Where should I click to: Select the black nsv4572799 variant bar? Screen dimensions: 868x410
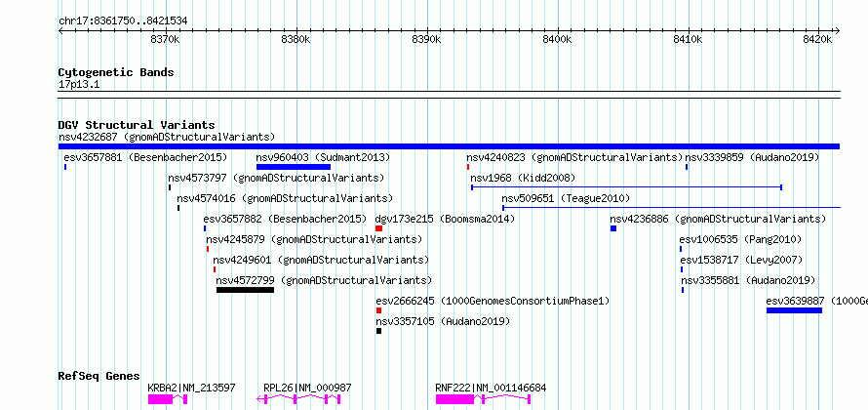245,290
